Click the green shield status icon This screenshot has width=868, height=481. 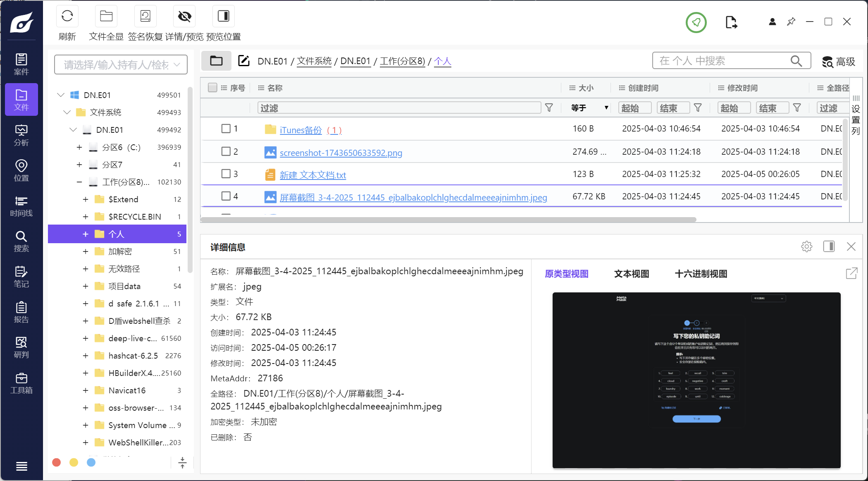696,22
